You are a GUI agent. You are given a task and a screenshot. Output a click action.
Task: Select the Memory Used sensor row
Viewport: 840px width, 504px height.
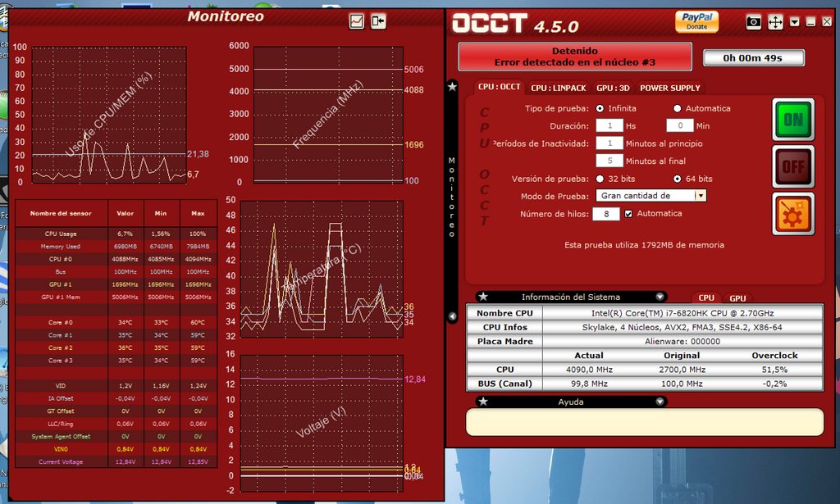pyautogui.click(x=116, y=247)
